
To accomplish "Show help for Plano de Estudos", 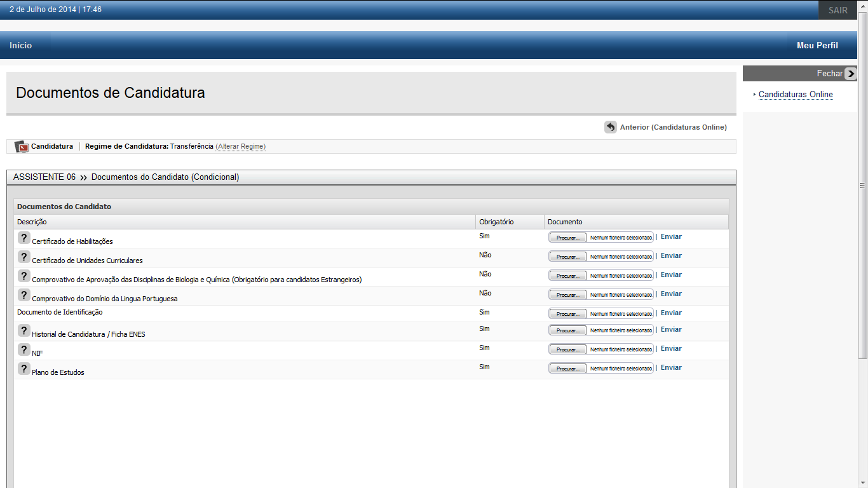I will pyautogui.click(x=24, y=369).
